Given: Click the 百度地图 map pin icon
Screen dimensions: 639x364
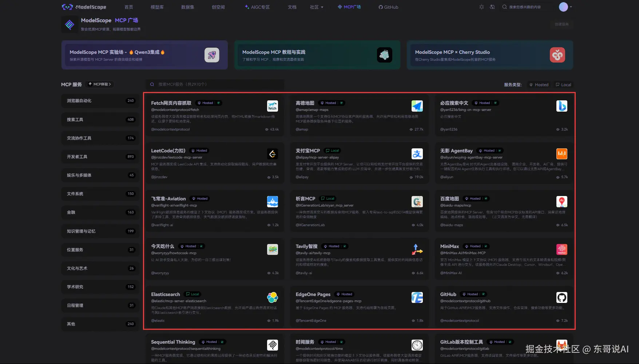Looking at the screenshot, I should (x=562, y=201).
